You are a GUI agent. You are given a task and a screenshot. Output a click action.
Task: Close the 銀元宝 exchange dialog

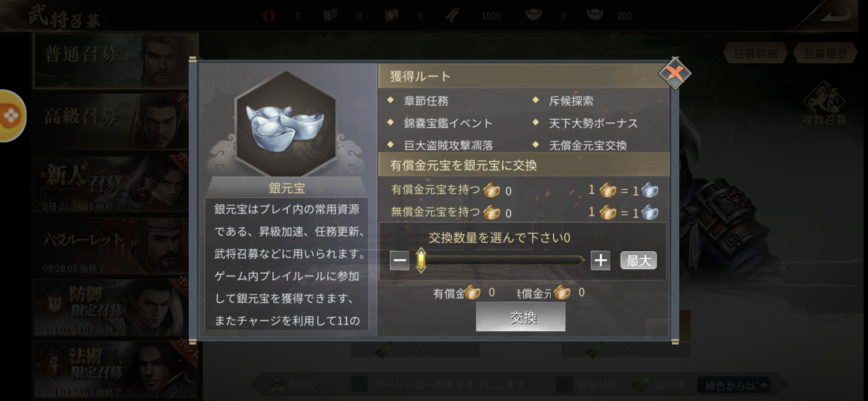(x=675, y=74)
